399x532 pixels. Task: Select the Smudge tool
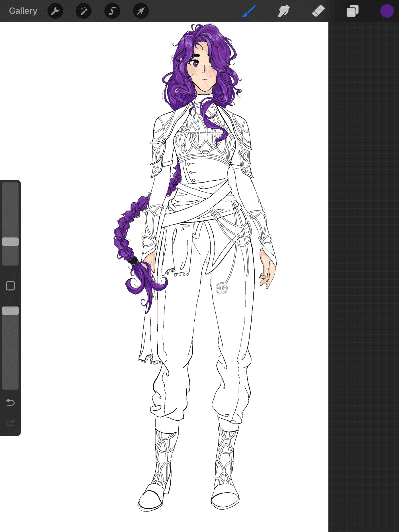tap(284, 11)
